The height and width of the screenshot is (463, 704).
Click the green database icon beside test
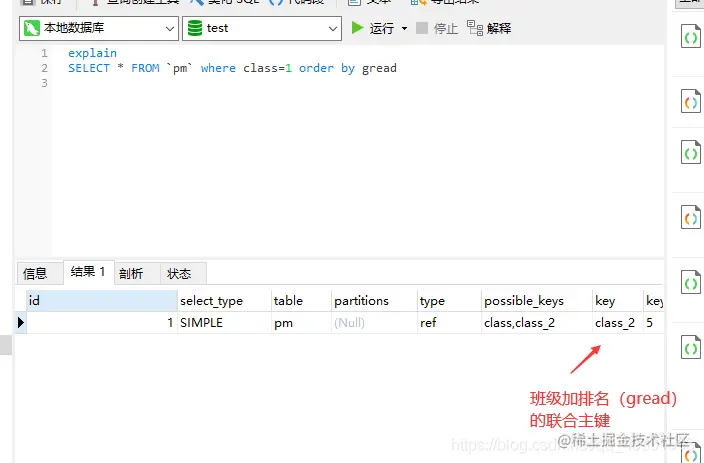(195, 28)
